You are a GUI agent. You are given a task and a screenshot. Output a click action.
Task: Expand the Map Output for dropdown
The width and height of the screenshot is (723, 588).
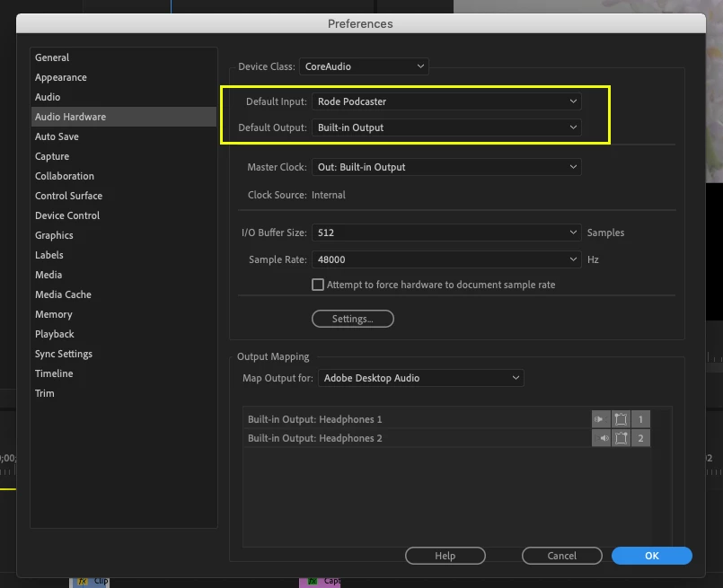421,378
